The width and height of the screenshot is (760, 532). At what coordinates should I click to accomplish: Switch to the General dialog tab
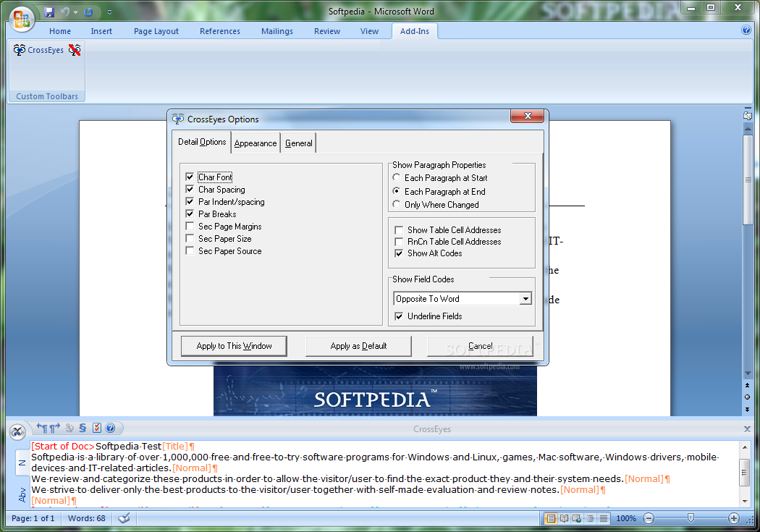click(x=298, y=143)
